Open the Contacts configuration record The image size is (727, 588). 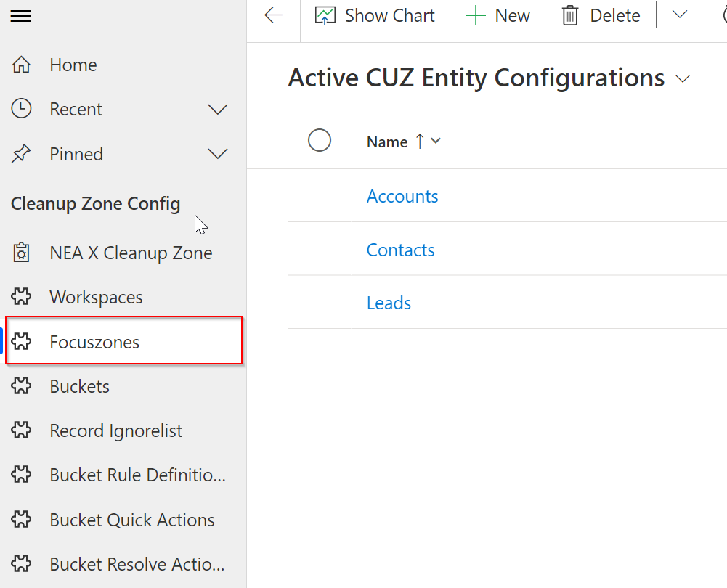coord(400,250)
